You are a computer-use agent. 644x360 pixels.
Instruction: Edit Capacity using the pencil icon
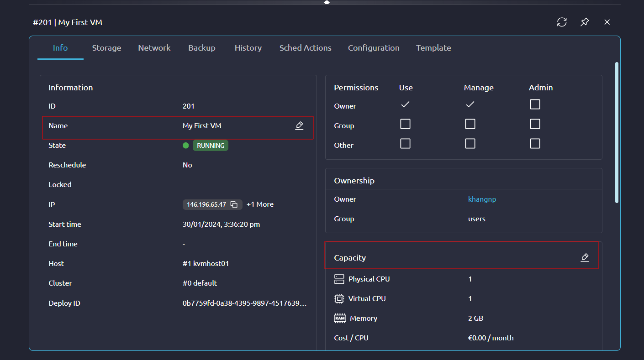click(x=585, y=257)
